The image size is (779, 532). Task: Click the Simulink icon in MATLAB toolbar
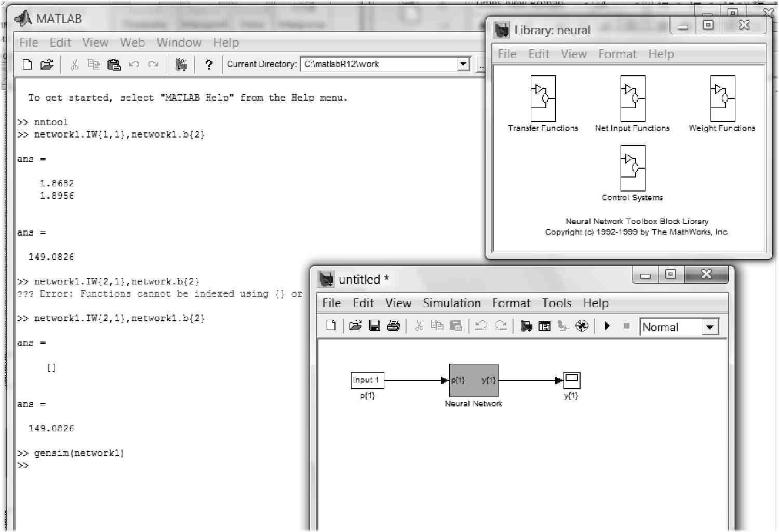click(181, 64)
